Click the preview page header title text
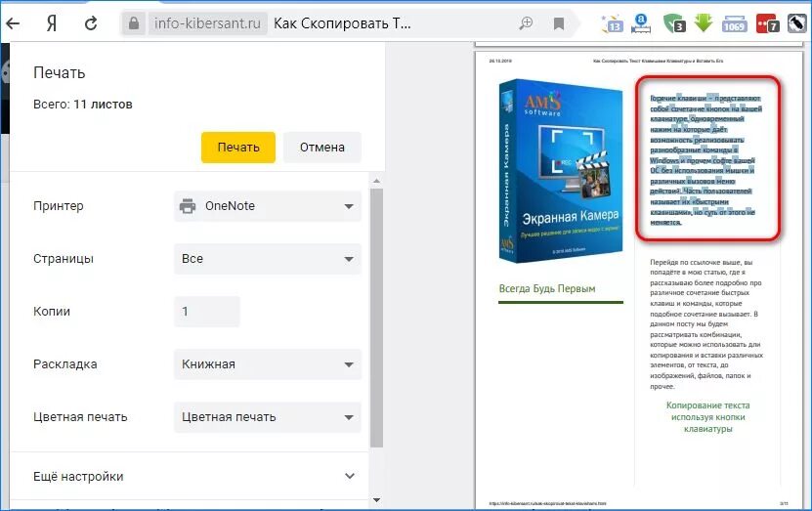This screenshot has height=511, width=812. (x=658, y=62)
